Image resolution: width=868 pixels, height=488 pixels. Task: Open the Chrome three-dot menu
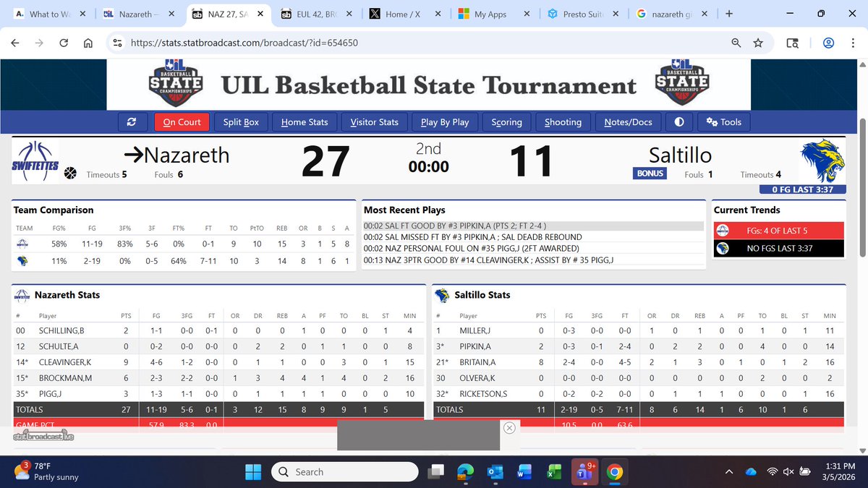[x=852, y=43]
